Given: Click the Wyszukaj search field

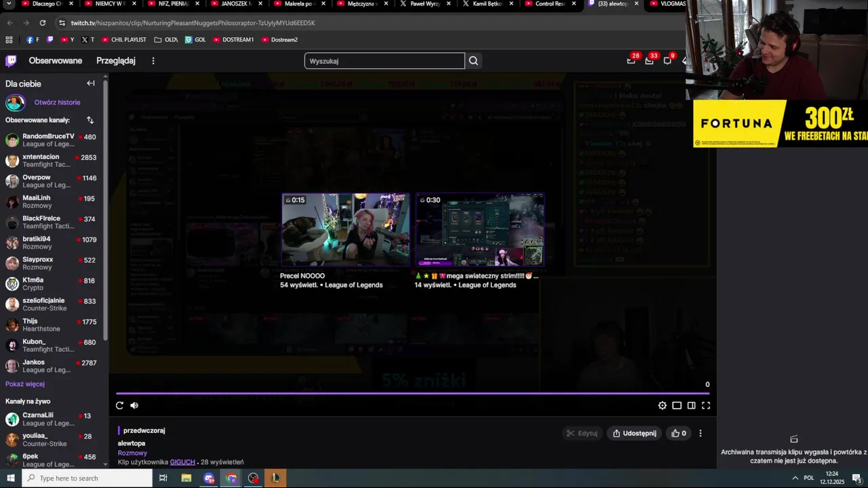Looking at the screenshot, I should coord(384,61).
